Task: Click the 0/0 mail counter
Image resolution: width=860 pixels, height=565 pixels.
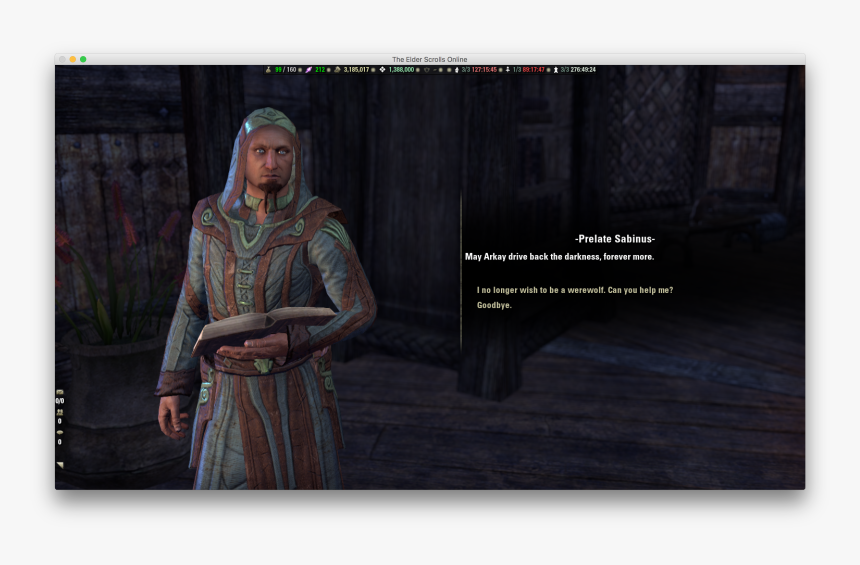Action: click(60, 401)
